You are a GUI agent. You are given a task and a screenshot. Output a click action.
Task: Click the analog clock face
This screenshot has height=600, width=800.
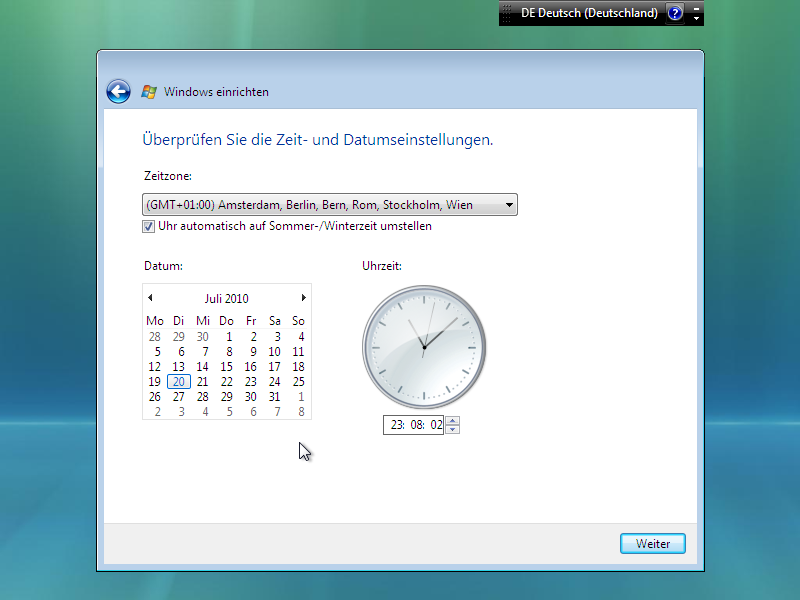(424, 346)
